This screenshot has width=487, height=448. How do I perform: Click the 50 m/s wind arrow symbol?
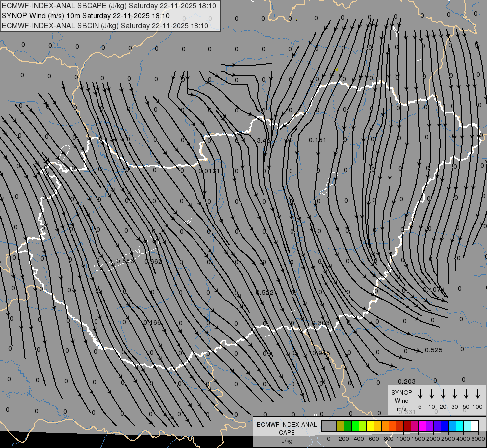[x=466, y=394]
